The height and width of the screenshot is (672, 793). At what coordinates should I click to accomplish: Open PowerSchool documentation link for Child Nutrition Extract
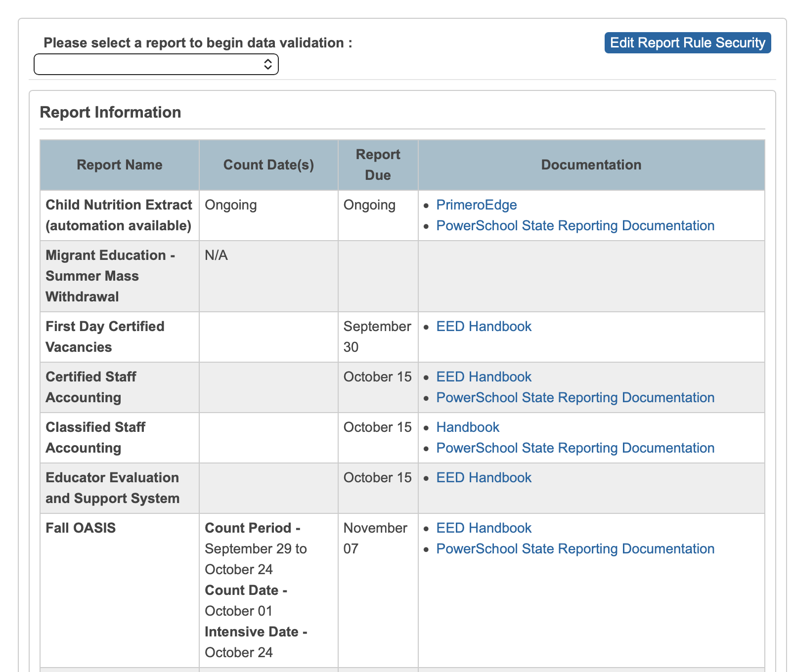pyautogui.click(x=575, y=226)
